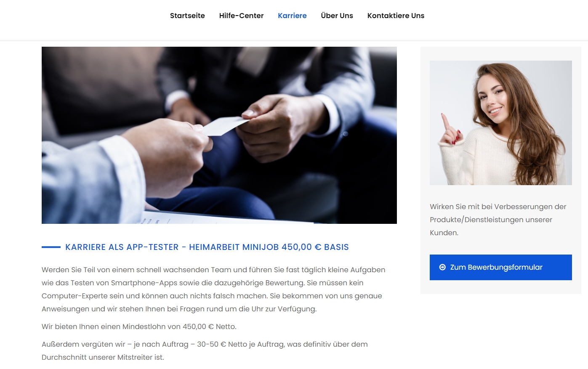Click the Mindestlohn von 450,00 € Netto sentence
This screenshot has height=369, width=588.
(139, 327)
